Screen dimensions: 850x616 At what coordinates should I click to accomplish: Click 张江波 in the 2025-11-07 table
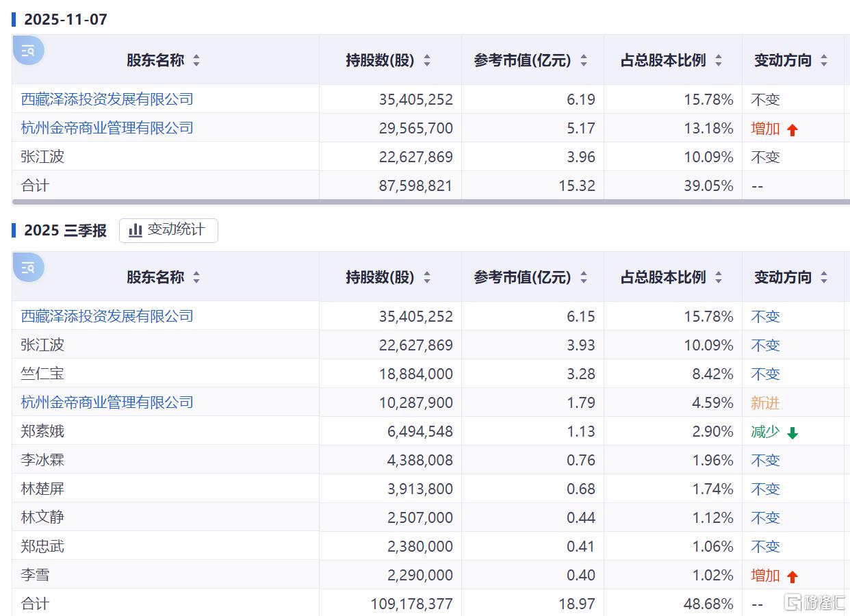[x=42, y=157]
